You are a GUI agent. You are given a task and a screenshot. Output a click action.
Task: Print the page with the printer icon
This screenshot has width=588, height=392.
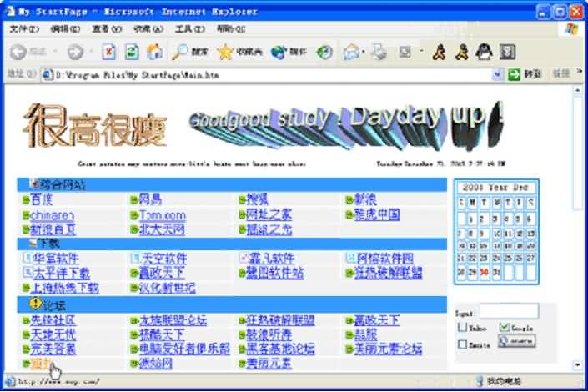379,52
